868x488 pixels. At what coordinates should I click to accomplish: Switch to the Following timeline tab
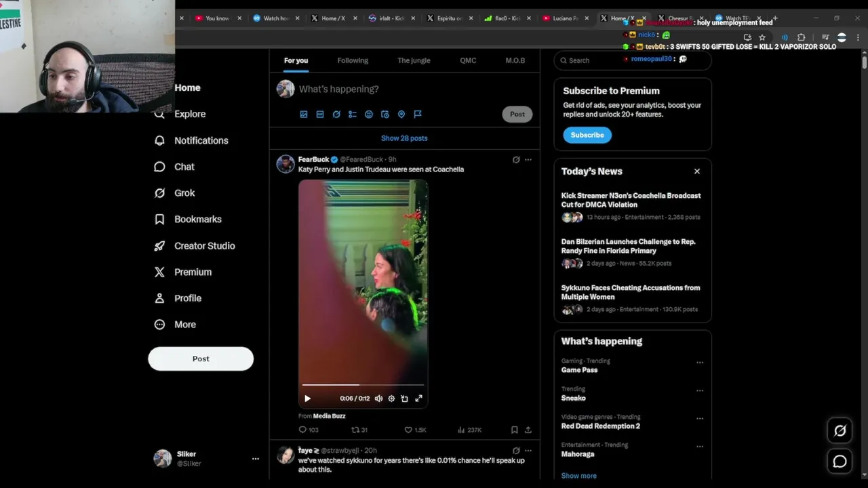353,60
